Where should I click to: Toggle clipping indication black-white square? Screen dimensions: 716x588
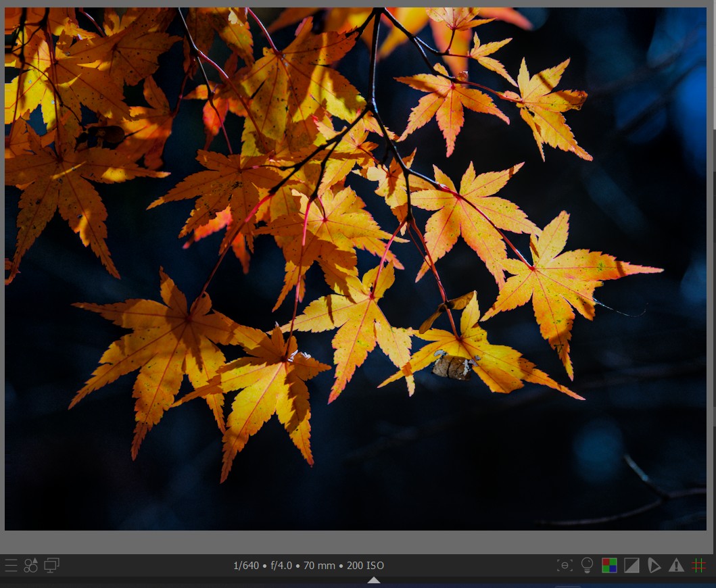pyautogui.click(x=631, y=565)
